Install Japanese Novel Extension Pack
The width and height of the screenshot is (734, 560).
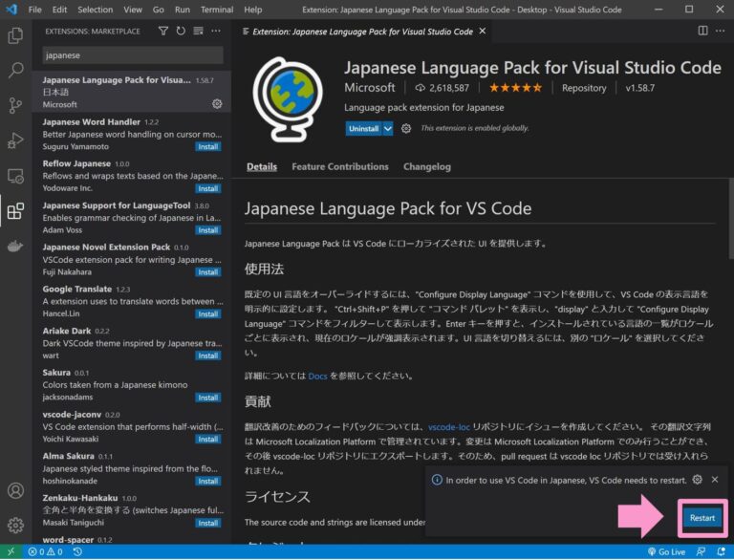pyautogui.click(x=207, y=272)
